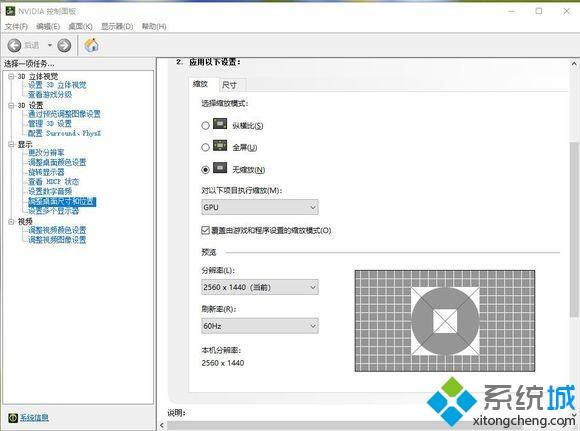The height and width of the screenshot is (431, 580).
Task: Open 调整视频颜色设置 link
Action: coord(57,230)
